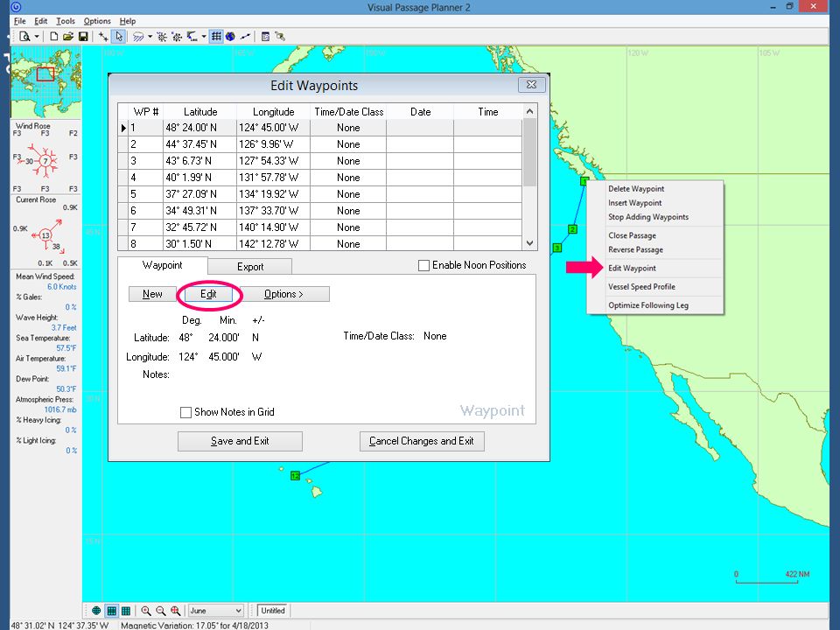Choose Delete Waypoint from context menu

tap(636, 189)
